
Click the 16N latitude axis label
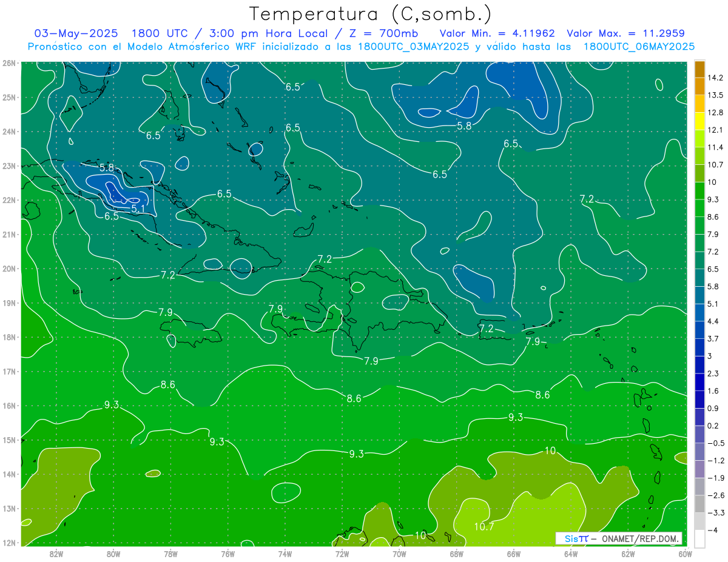click(x=8, y=406)
